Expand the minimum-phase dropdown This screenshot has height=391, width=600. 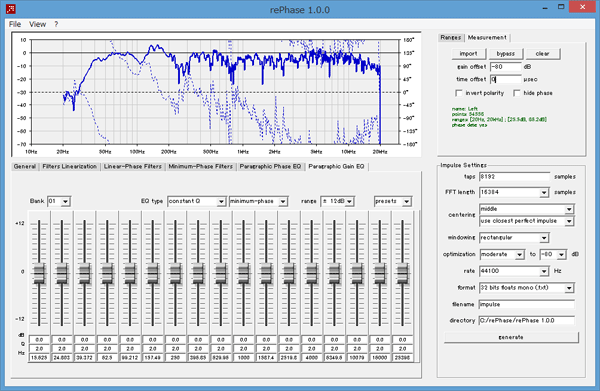point(258,201)
